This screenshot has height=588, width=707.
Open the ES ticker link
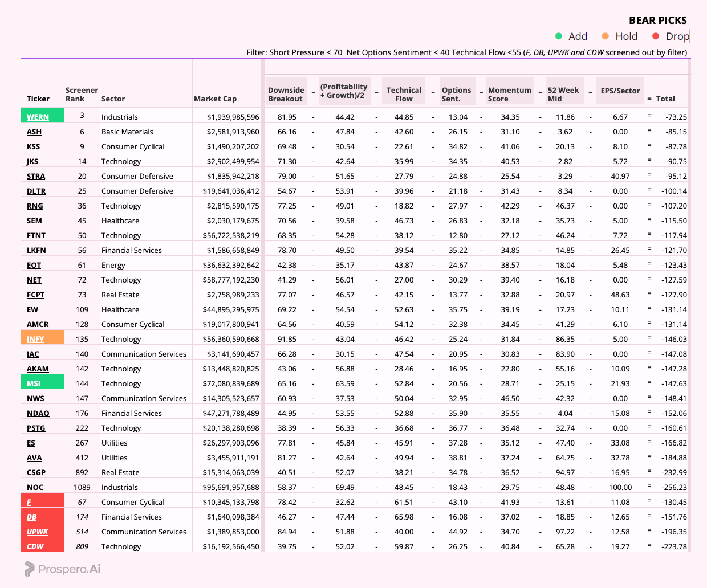click(31, 443)
